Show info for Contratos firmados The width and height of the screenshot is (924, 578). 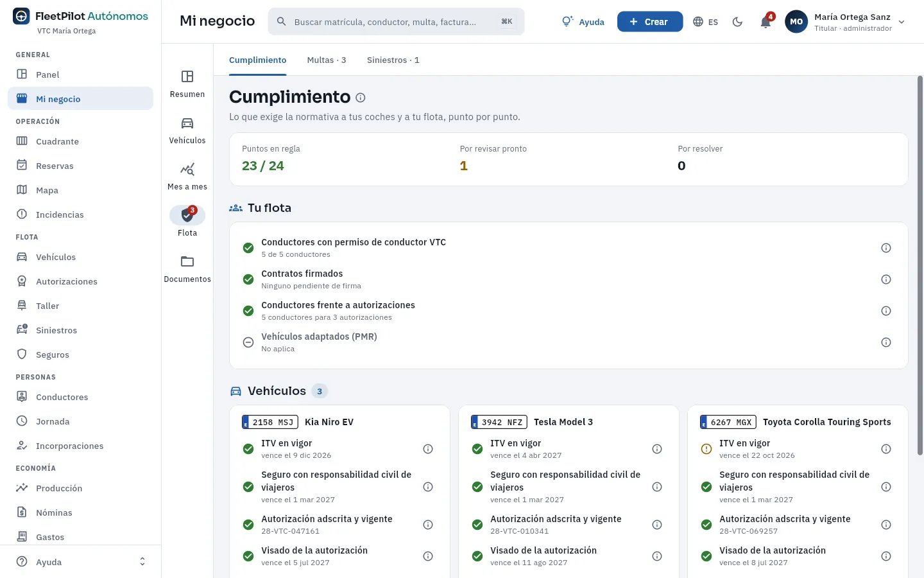(x=886, y=279)
